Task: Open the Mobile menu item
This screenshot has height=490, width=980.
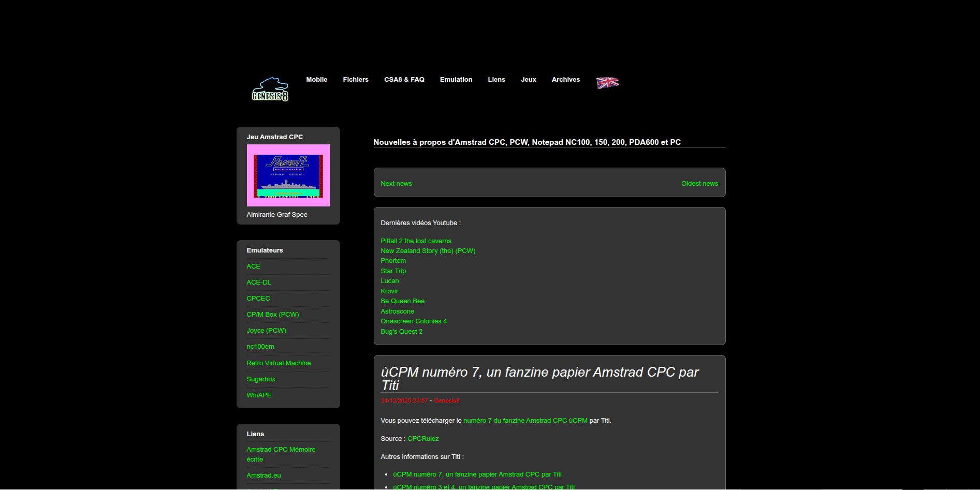Action: 316,80
